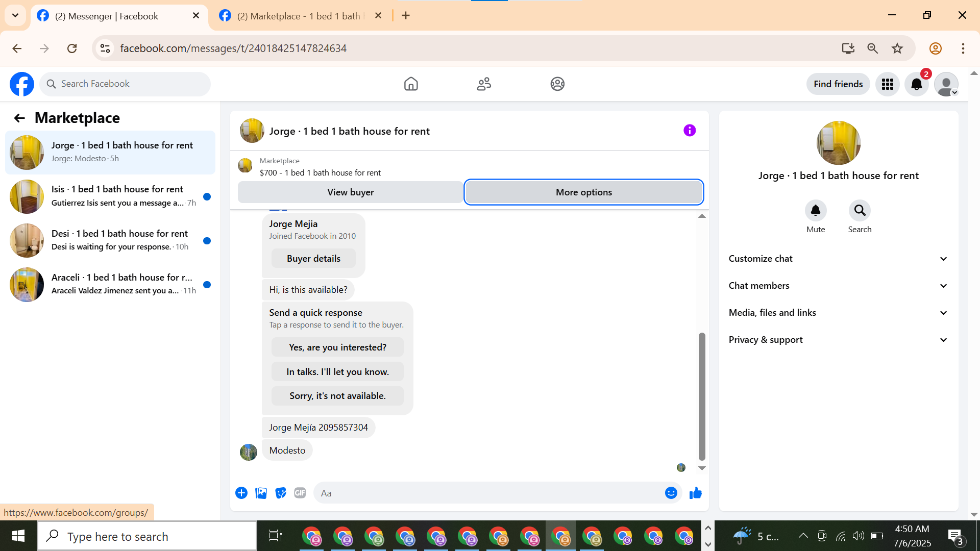Bookmark this page with star icon
980x551 pixels.
coord(897,48)
